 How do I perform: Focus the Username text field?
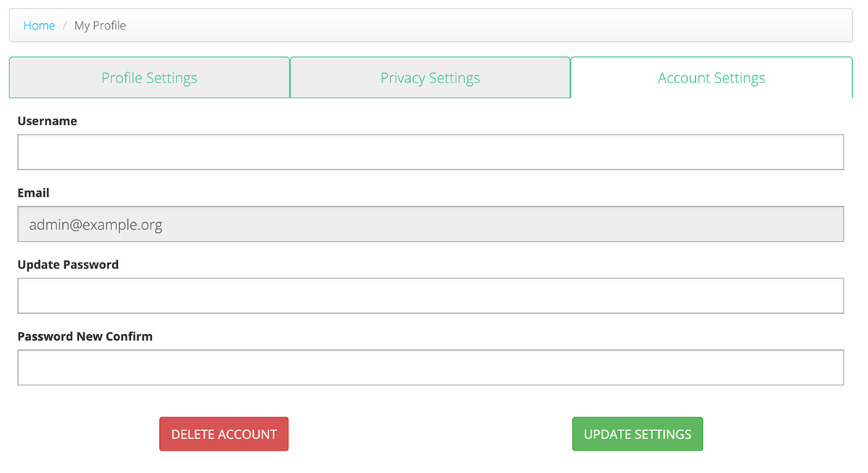point(430,152)
